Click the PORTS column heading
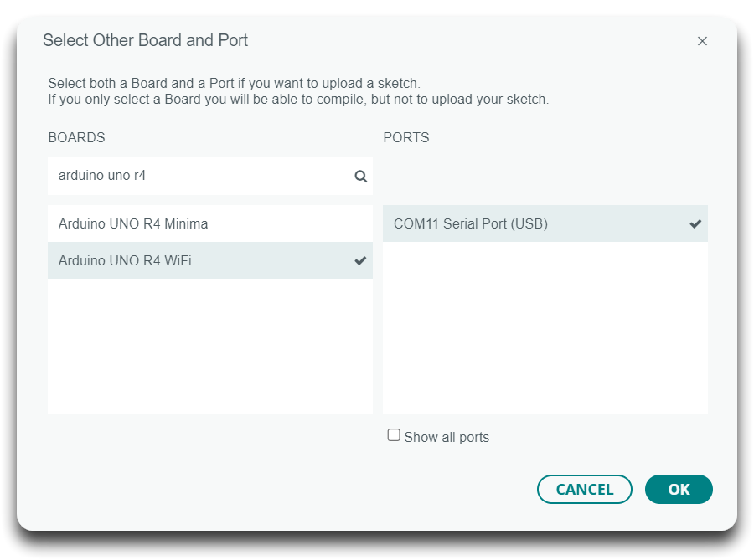The width and height of the screenshot is (754, 560). coord(405,138)
